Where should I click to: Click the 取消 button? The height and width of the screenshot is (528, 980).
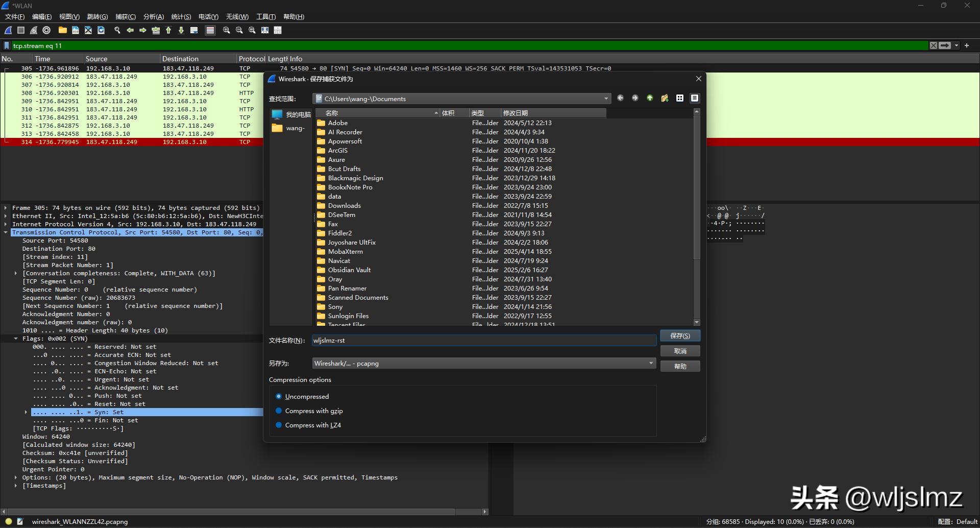pyautogui.click(x=680, y=351)
